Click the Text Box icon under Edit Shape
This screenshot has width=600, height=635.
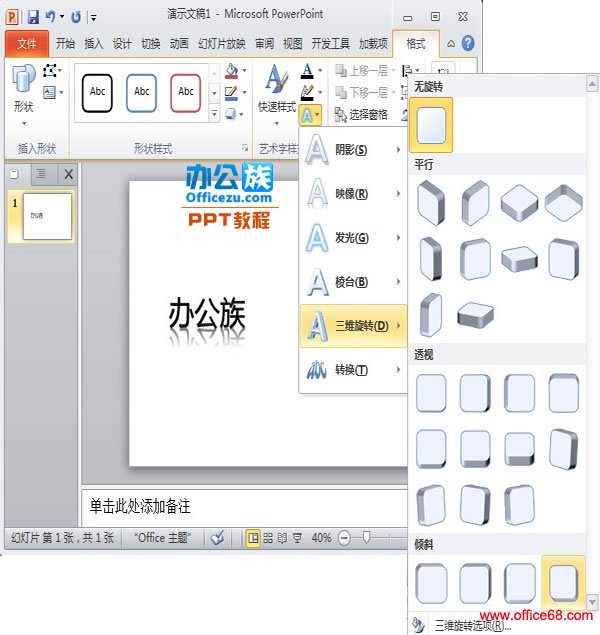[50, 92]
